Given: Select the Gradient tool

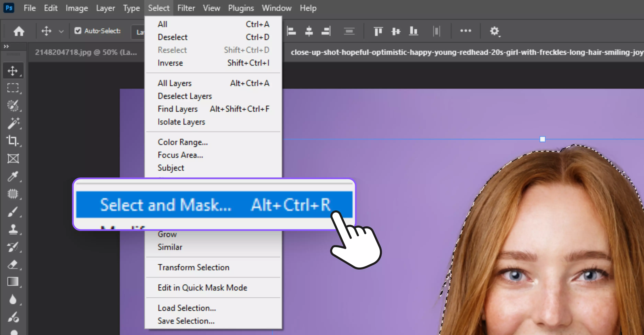Looking at the screenshot, I should click(x=13, y=282).
